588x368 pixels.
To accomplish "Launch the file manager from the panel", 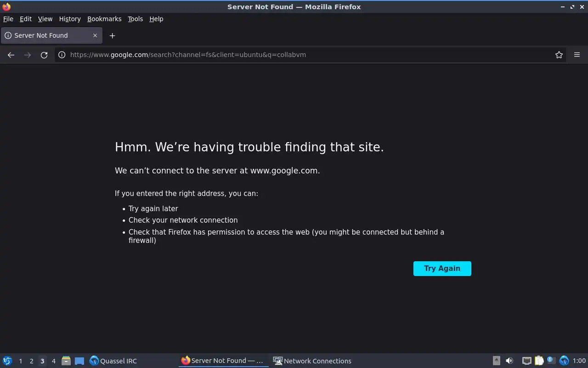I will tap(66, 361).
